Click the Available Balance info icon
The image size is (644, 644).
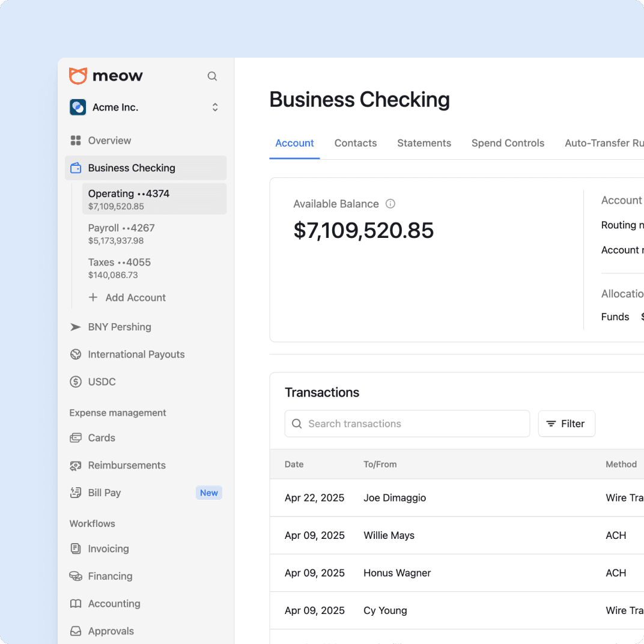390,204
